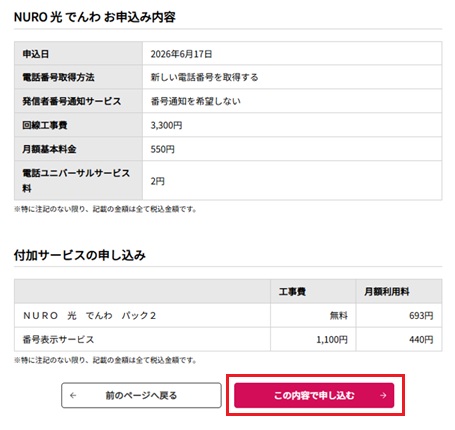Select the NURO 光 でんわ パック2 row
455x430 pixels.
coord(228,315)
